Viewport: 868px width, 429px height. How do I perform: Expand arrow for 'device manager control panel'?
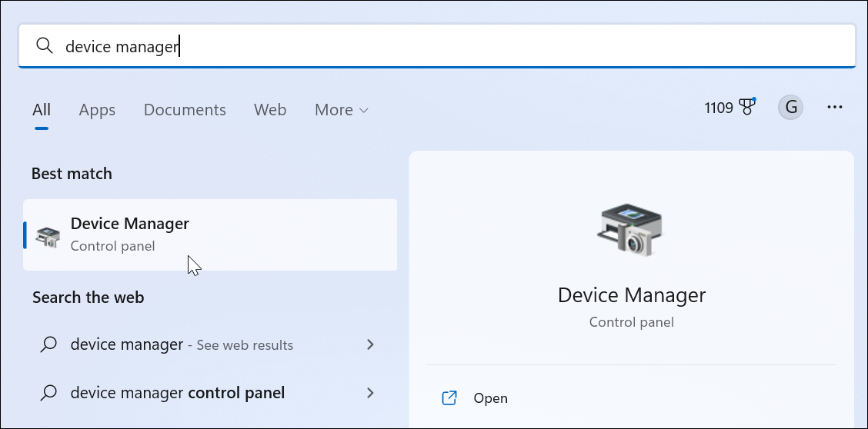click(x=370, y=393)
